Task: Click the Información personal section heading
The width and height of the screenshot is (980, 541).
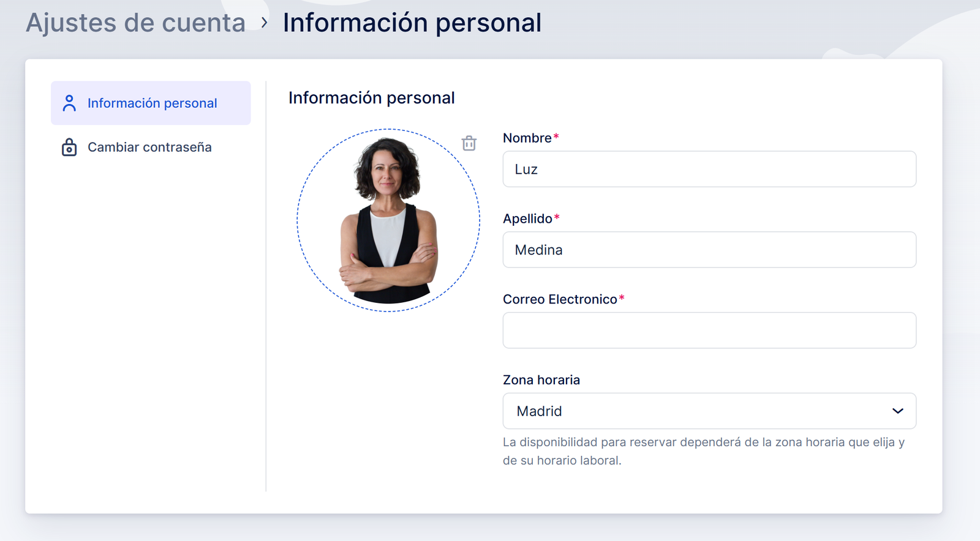Action: (x=371, y=98)
